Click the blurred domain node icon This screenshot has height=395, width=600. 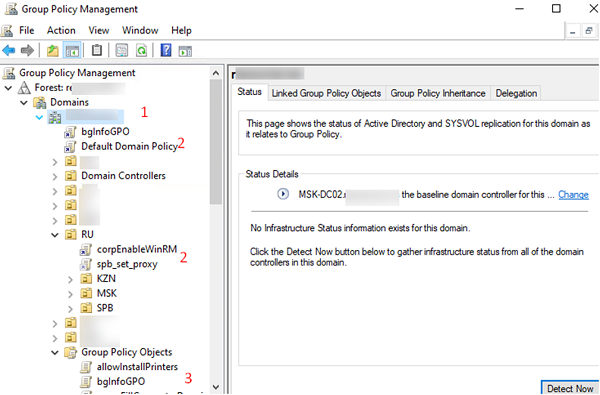tap(54, 117)
